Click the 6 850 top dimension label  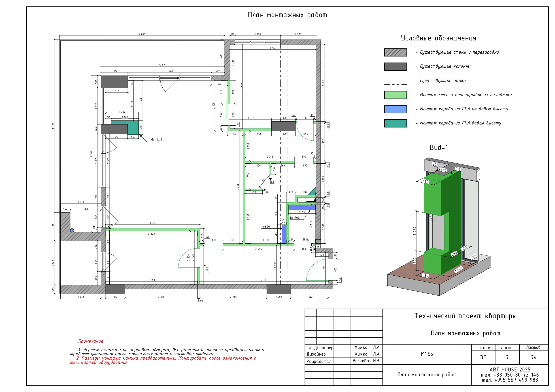click(142, 34)
